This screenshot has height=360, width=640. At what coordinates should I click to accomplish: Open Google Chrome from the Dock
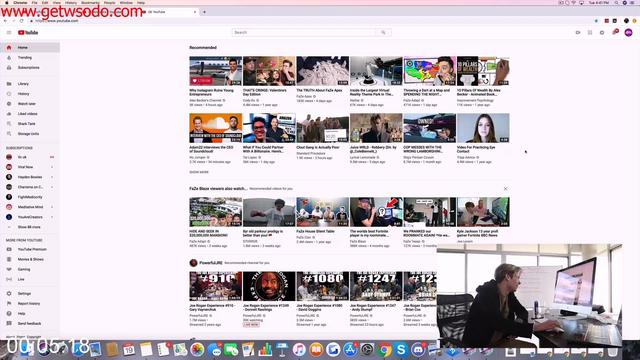click(384, 350)
